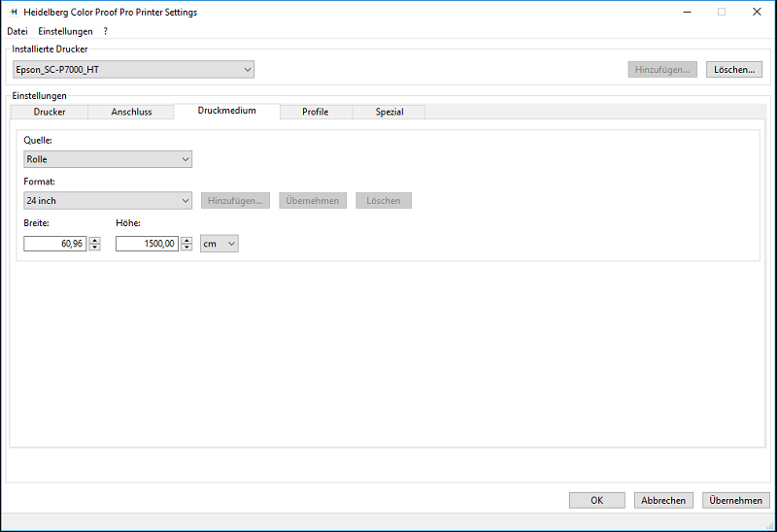
Task: Open the Datei menu
Action: [x=17, y=31]
